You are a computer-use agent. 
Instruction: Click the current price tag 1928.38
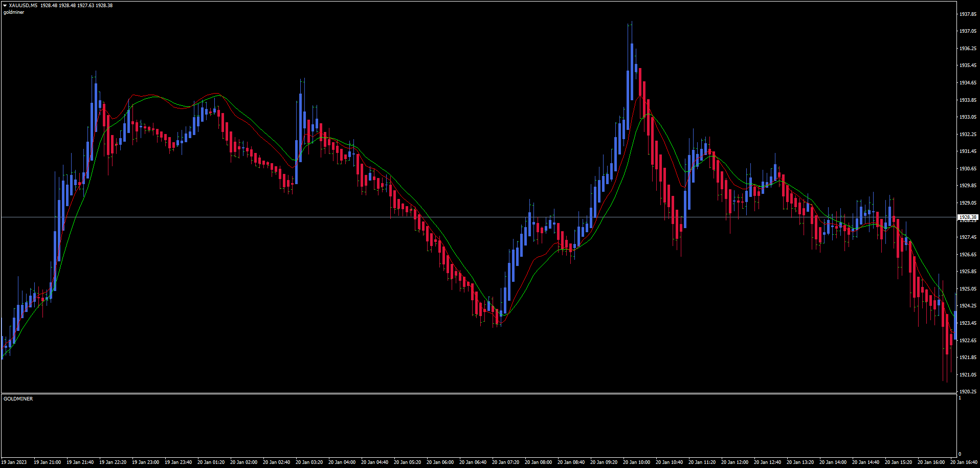(x=967, y=217)
